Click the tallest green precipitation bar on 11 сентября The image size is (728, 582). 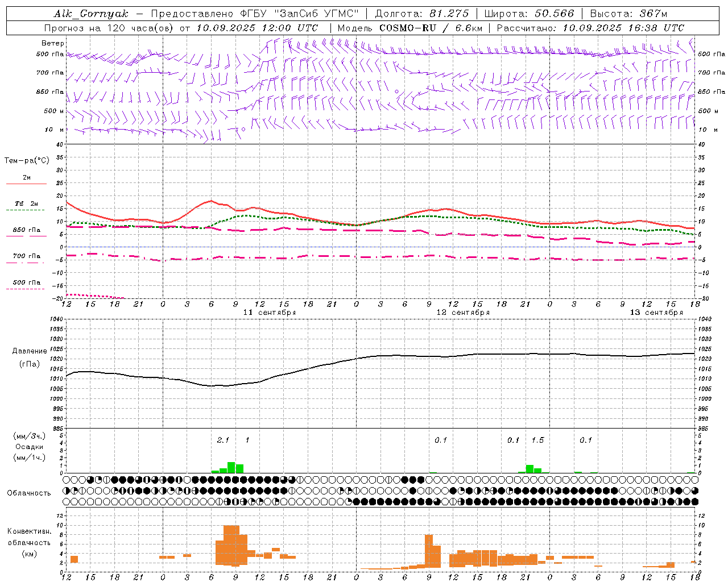tap(231, 468)
